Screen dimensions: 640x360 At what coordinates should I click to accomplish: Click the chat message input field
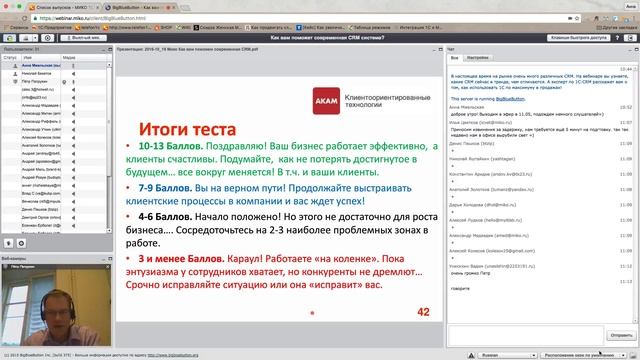tap(526, 336)
